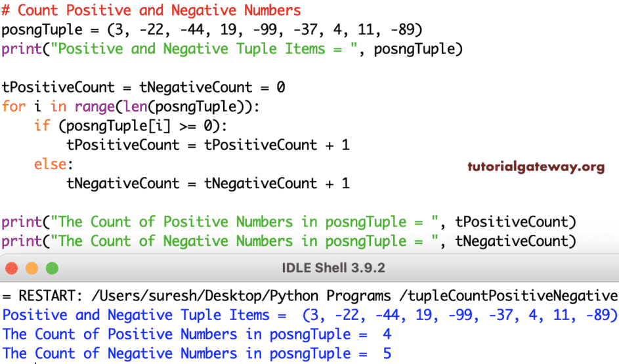
Task: Click the 'for i in range(len(posngTuple)):' line
Action: (131, 106)
